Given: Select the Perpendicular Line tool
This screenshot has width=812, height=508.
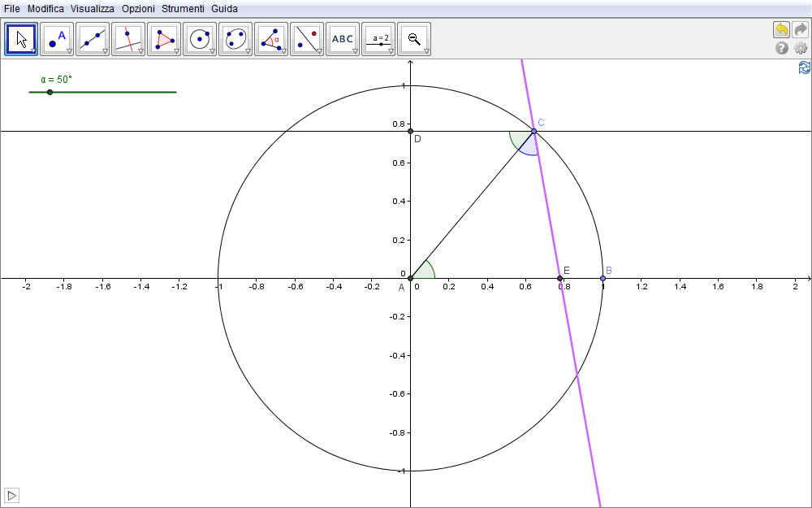Looking at the screenshot, I should click(x=128, y=39).
